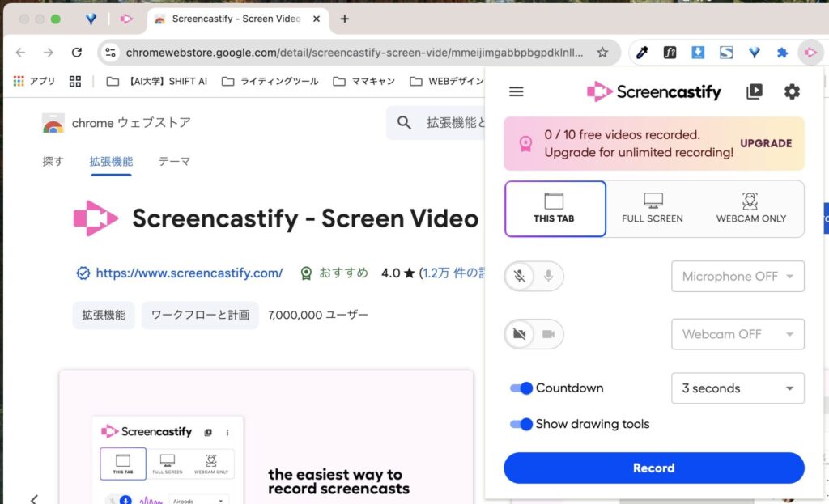Reload the Chrome web store page
The height and width of the screenshot is (504, 829).
(x=77, y=53)
